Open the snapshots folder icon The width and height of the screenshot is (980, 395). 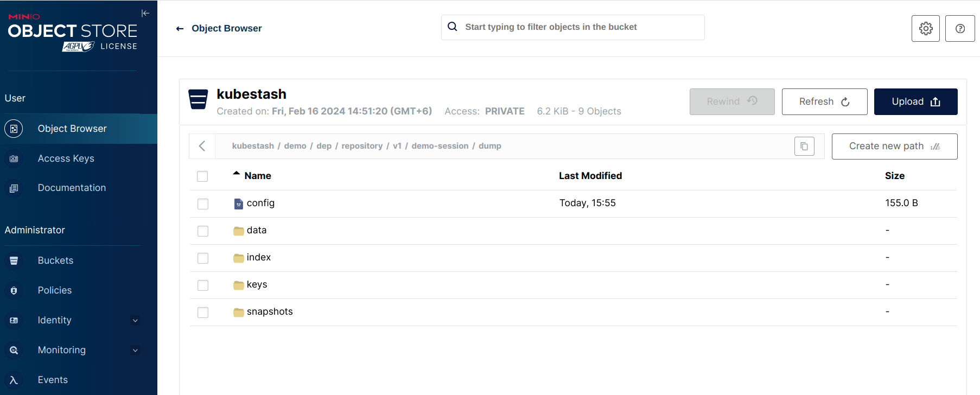point(238,312)
